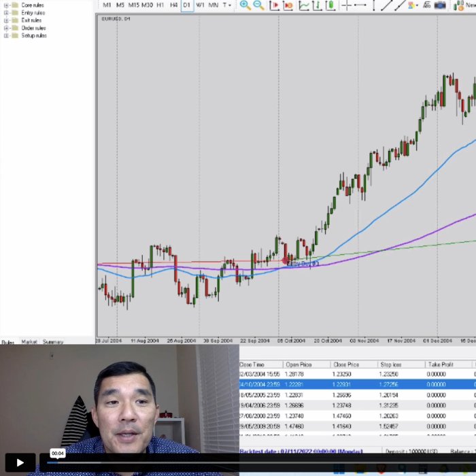This screenshot has height=476, width=476.
Task: Select the highlighted 4/10/2004 23:59 trade row
Action: click(x=358, y=384)
